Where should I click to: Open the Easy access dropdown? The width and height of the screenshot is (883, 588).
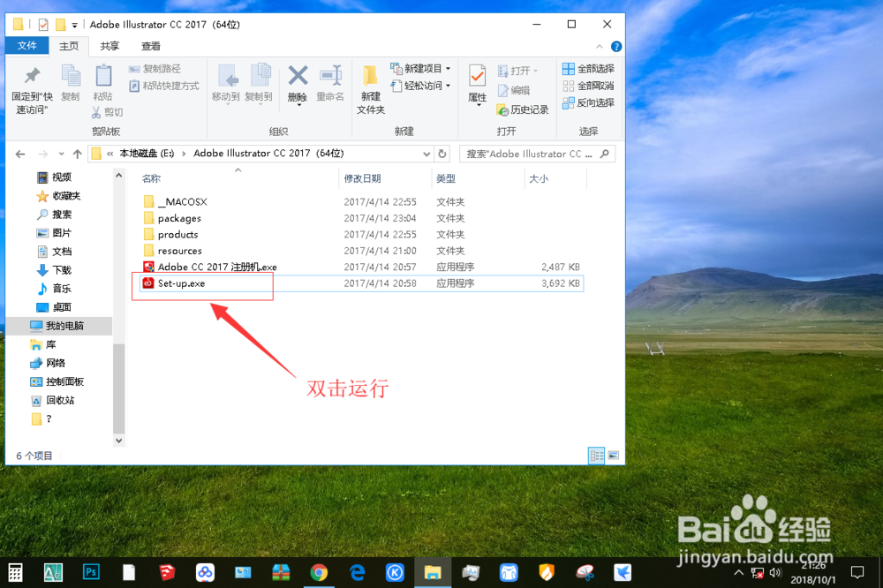pyautogui.click(x=420, y=86)
